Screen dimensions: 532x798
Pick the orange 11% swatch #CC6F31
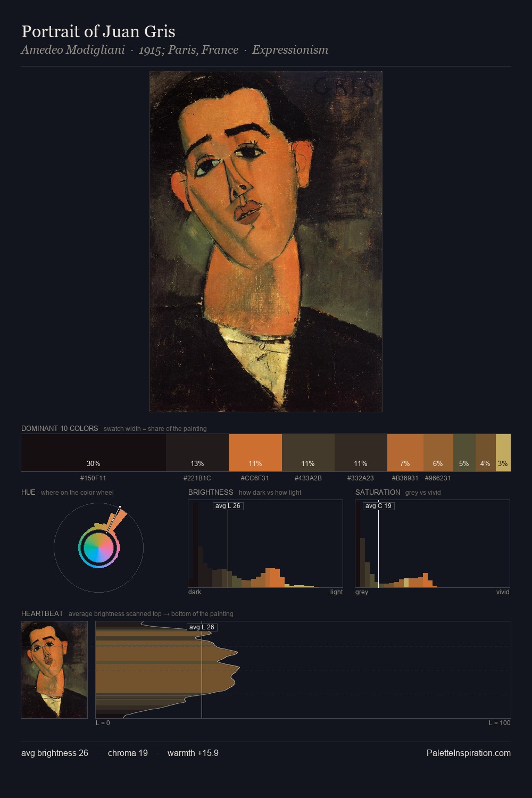click(x=255, y=453)
